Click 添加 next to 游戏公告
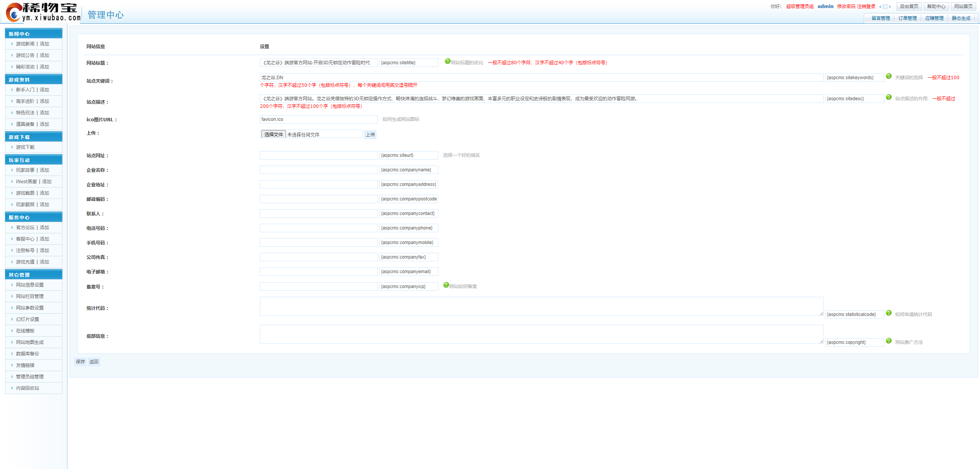This screenshot has height=469, width=980. pos(44,55)
